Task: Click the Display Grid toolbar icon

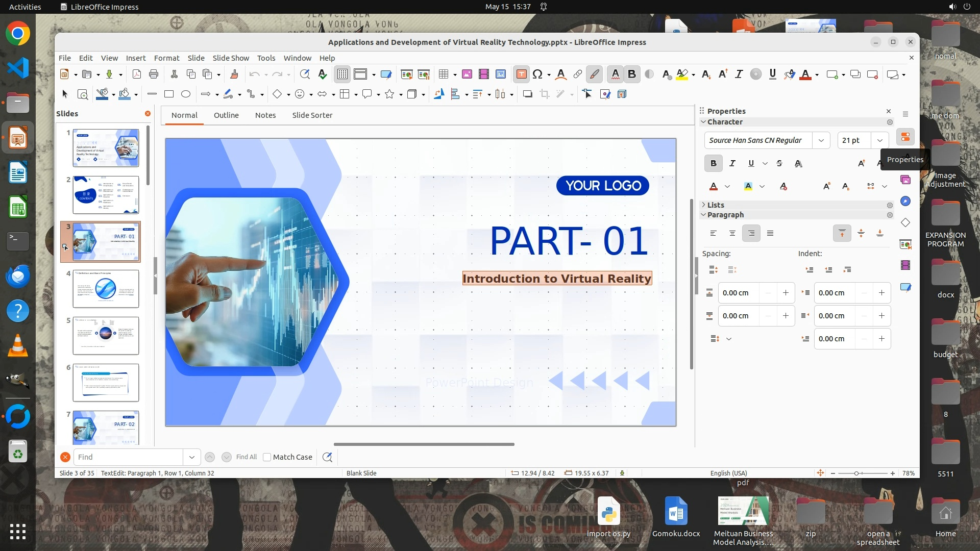Action: pos(342,74)
